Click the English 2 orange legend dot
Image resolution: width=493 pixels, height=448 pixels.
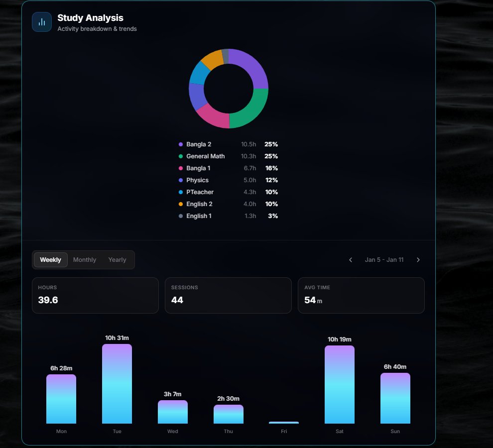pos(181,204)
